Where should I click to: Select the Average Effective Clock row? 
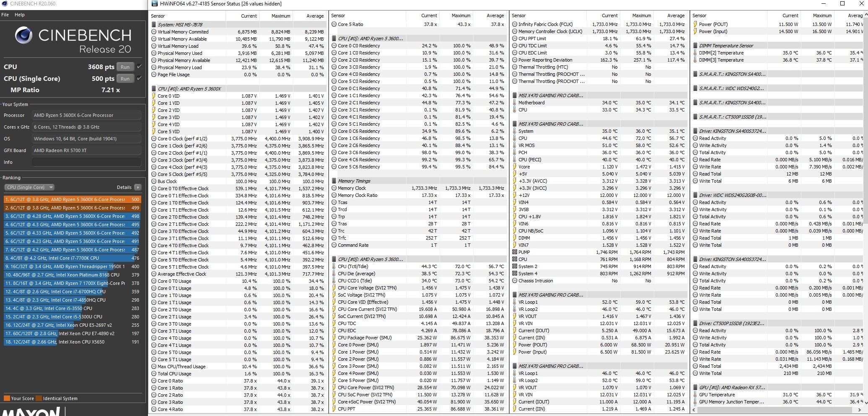[238, 274]
